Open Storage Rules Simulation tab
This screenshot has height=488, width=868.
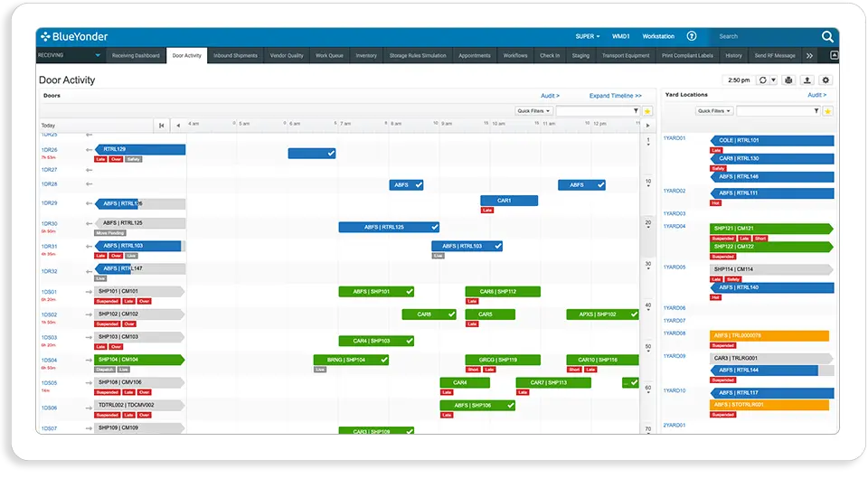(x=418, y=55)
